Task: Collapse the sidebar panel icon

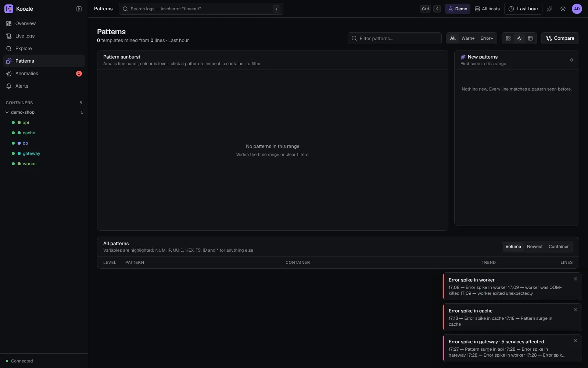Action: [x=79, y=9]
